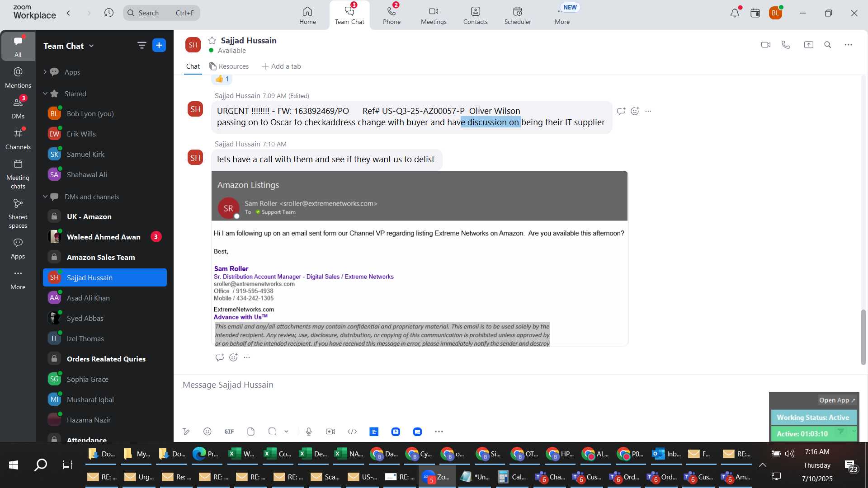Reply to the email screenshot message
Viewport: 868px width, 488px height.
(x=220, y=357)
